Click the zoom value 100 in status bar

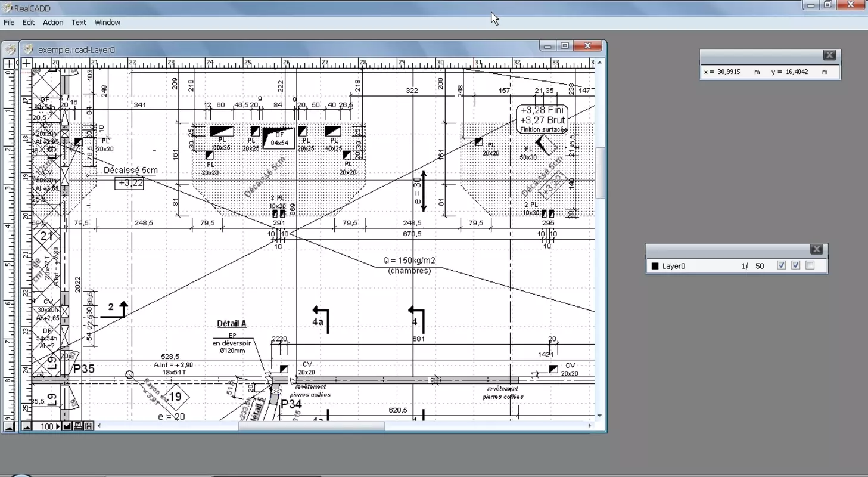click(x=46, y=426)
